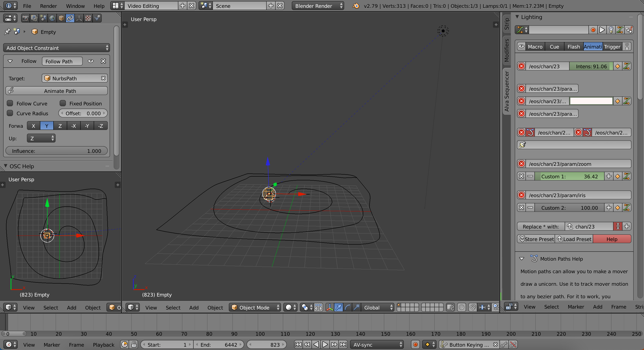644x350 pixels.
Task: Click the timeline record button icon
Action: [415, 344]
